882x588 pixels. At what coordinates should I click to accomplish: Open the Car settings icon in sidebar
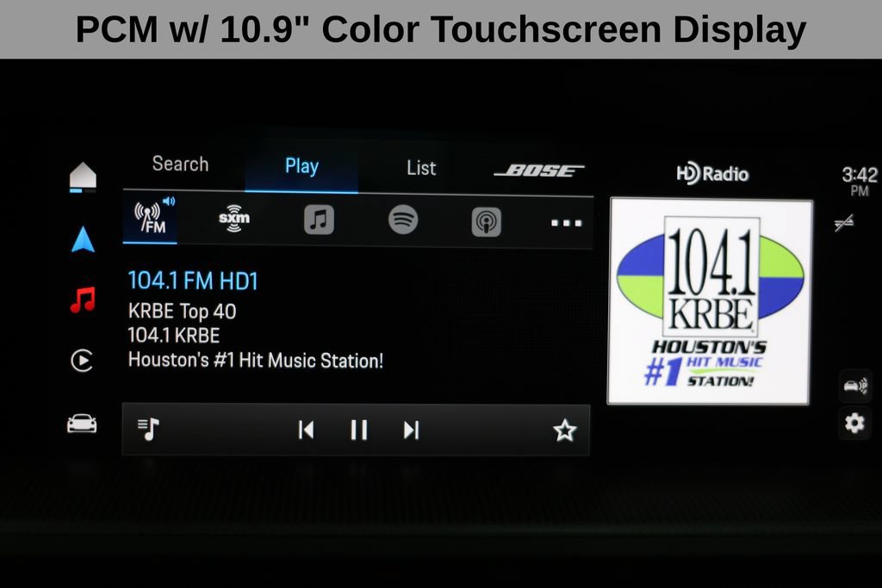tap(82, 424)
